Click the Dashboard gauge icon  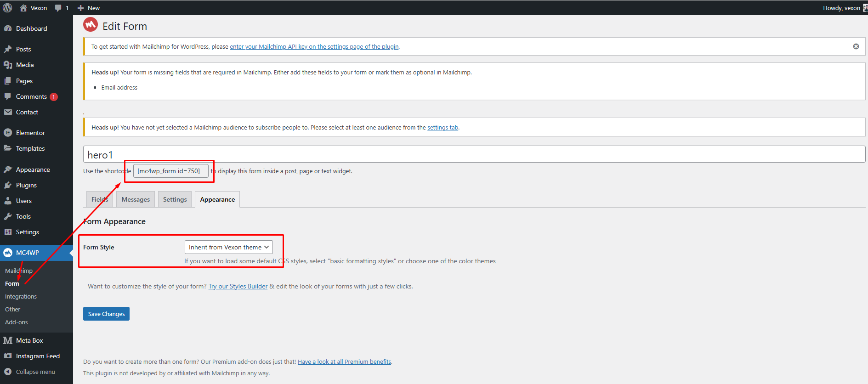(x=8, y=28)
